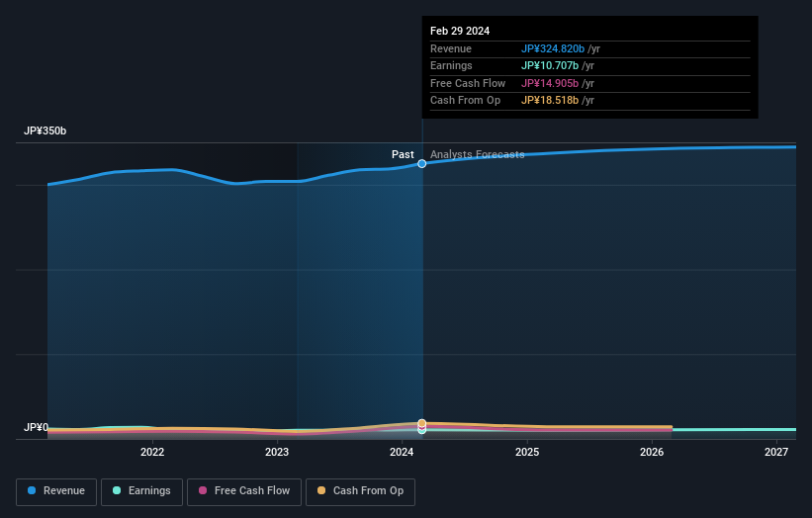Toggle the Cash From Op legend item
Viewport: 812px width, 518px height.
[x=360, y=491]
